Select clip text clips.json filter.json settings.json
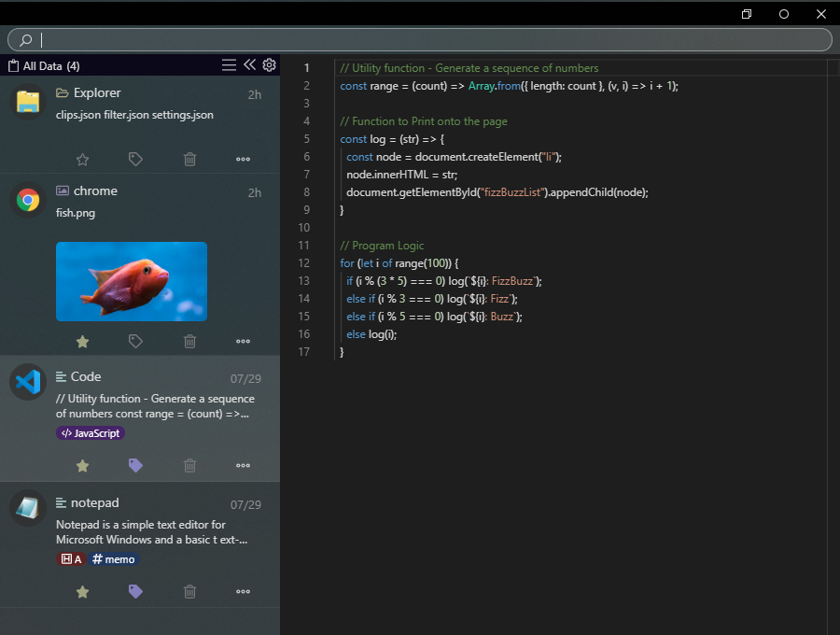Screen dimensions: 840x635 click(x=134, y=115)
